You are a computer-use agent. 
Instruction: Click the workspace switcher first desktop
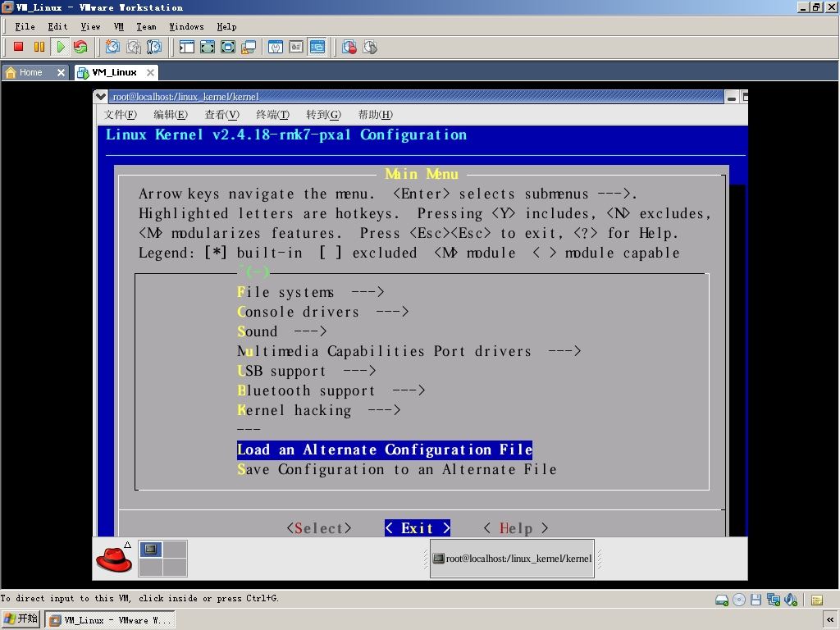[x=151, y=549]
